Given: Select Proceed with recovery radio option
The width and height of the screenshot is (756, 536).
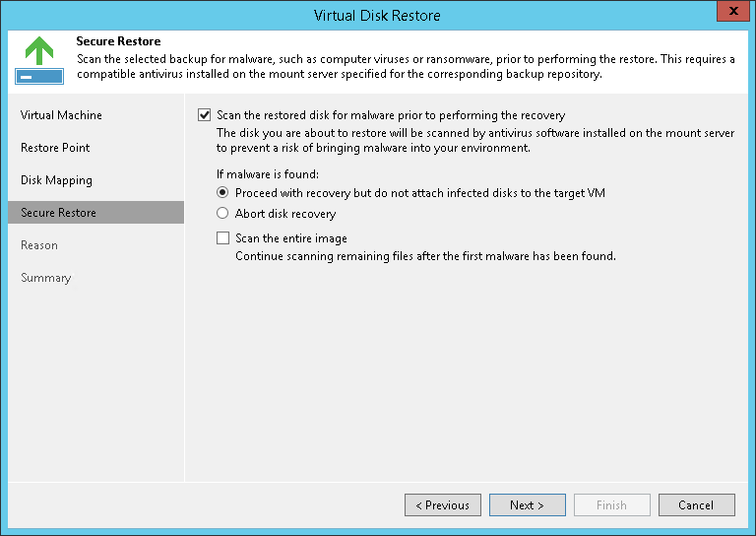Looking at the screenshot, I should pyautogui.click(x=223, y=193).
